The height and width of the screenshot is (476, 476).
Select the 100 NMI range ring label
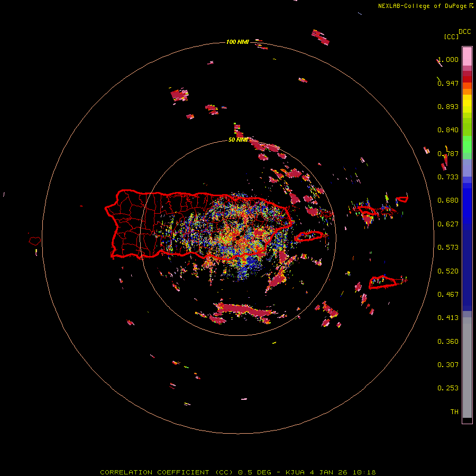(237, 42)
